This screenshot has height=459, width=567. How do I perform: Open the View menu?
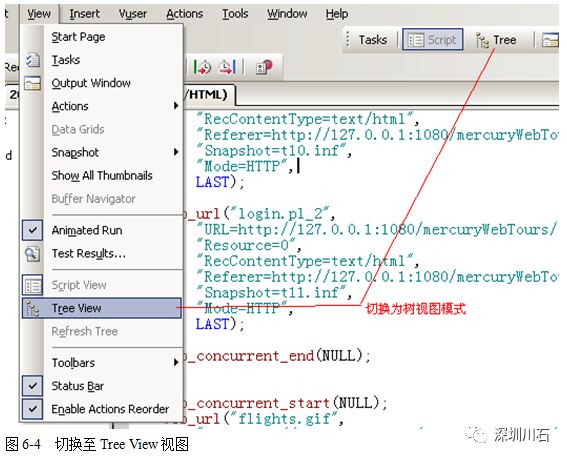(x=39, y=14)
